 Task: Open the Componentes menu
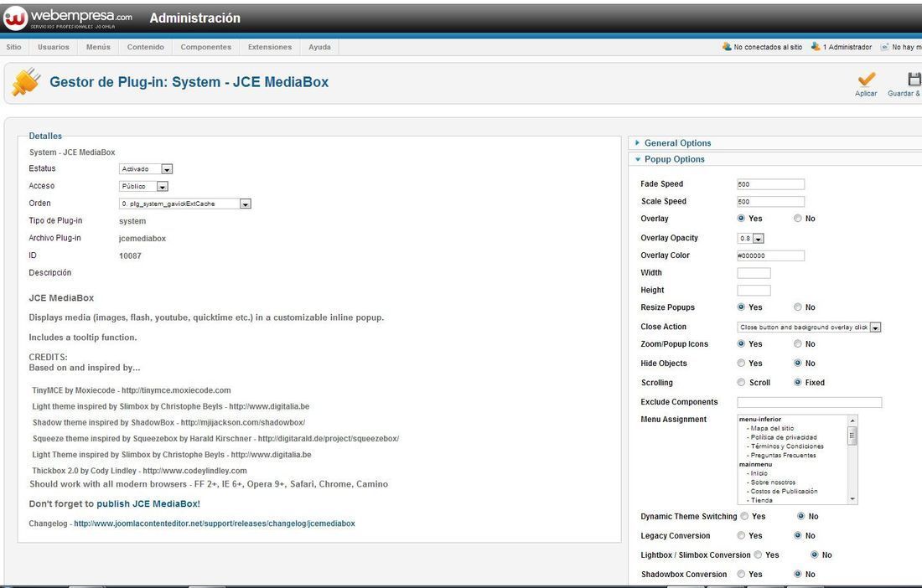(206, 47)
